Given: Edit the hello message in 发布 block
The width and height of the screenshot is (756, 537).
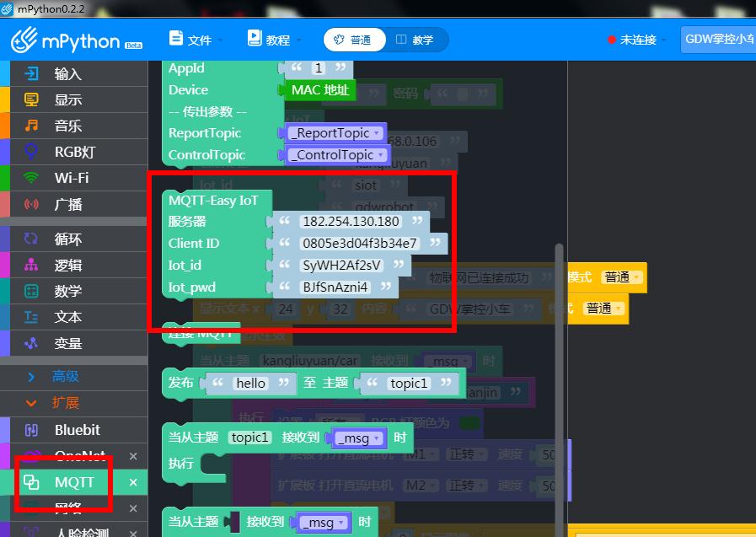Looking at the screenshot, I should [x=250, y=384].
